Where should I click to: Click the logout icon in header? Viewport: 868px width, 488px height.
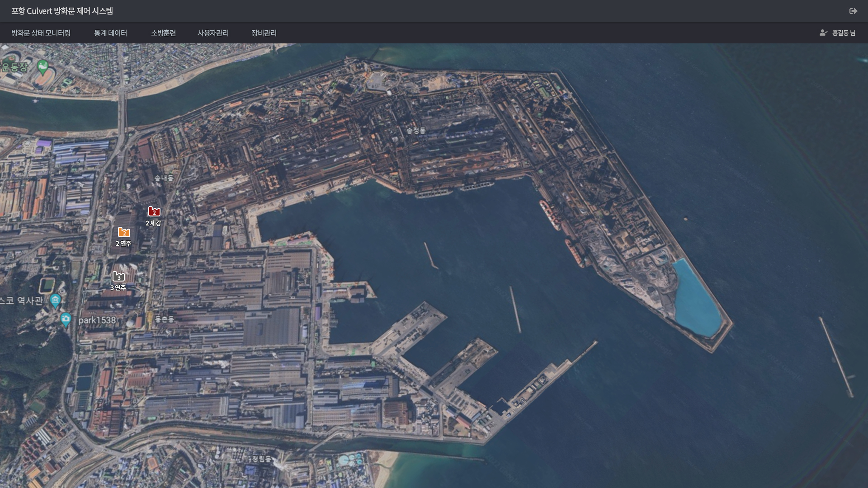(x=853, y=11)
